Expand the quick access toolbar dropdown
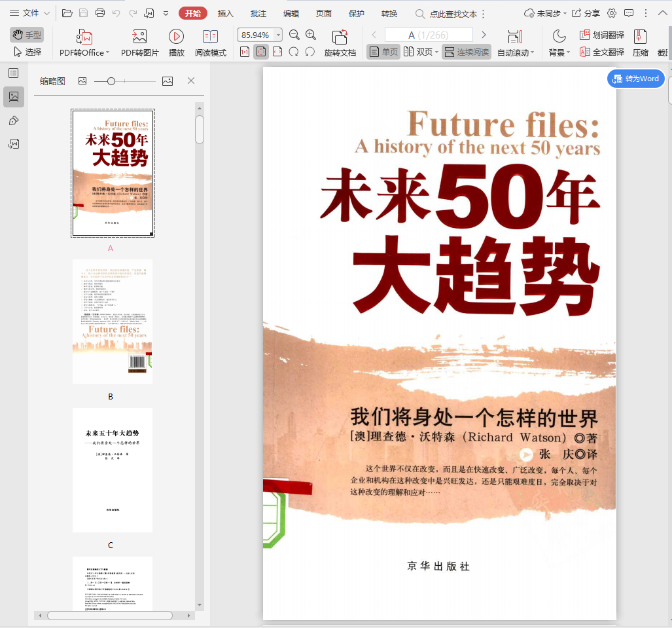The image size is (672, 628). pyautogui.click(x=166, y=13)
